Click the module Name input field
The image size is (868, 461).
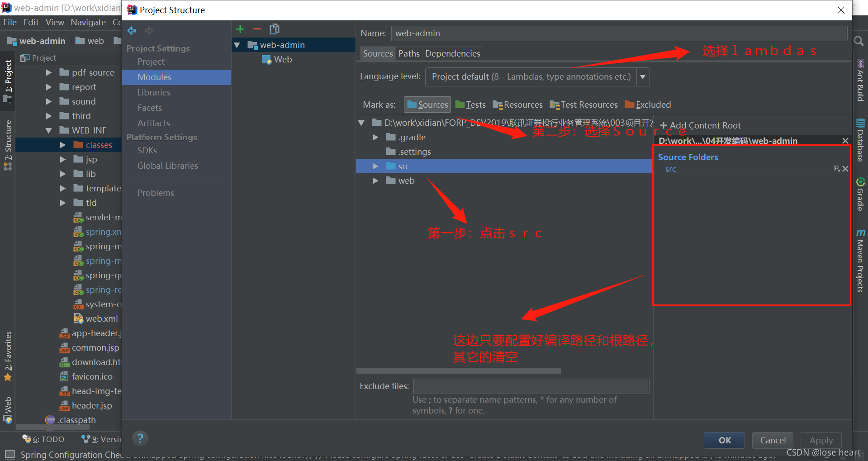click(619, 33)
